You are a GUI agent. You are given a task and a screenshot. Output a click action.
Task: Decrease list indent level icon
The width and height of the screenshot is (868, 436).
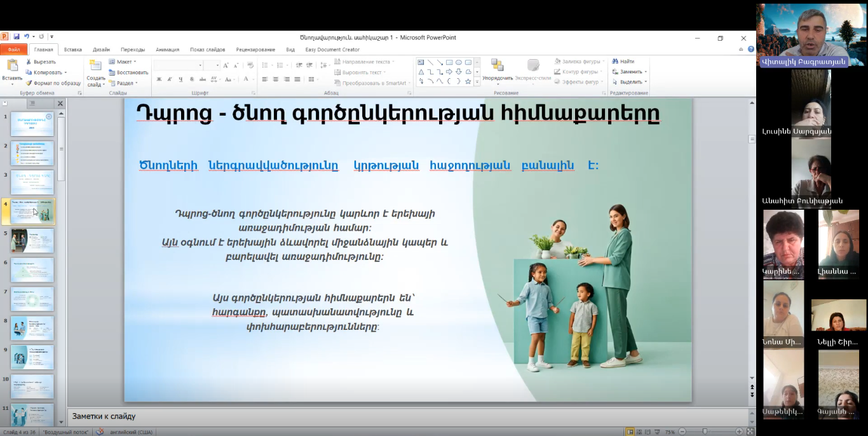299,65
